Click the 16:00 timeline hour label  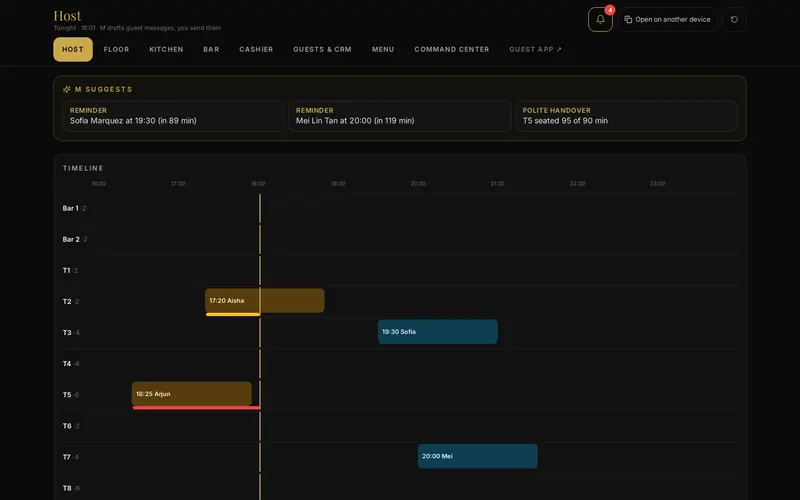click(x=98, y=184)
